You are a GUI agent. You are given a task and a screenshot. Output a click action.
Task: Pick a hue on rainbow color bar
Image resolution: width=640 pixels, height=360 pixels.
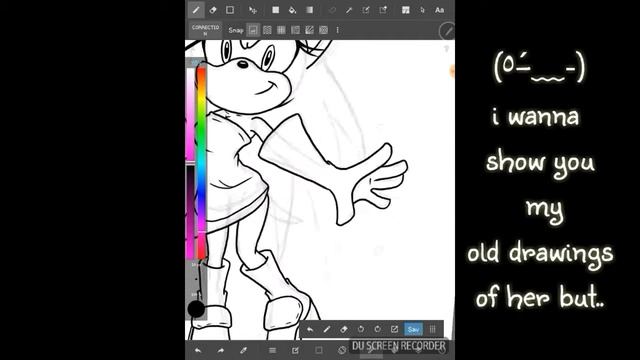[x=201, y=163]
